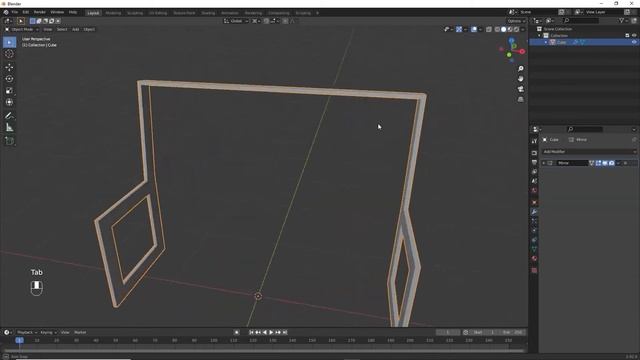
Task: Switch to rendered viewport shading
Action: 516,29
